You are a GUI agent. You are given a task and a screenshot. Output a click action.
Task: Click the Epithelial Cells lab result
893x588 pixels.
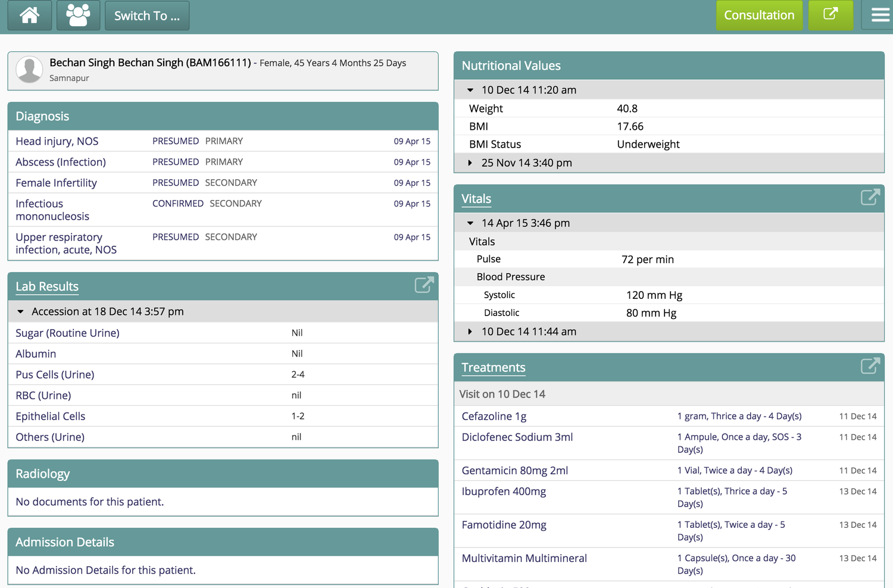(x=51, y=416)
